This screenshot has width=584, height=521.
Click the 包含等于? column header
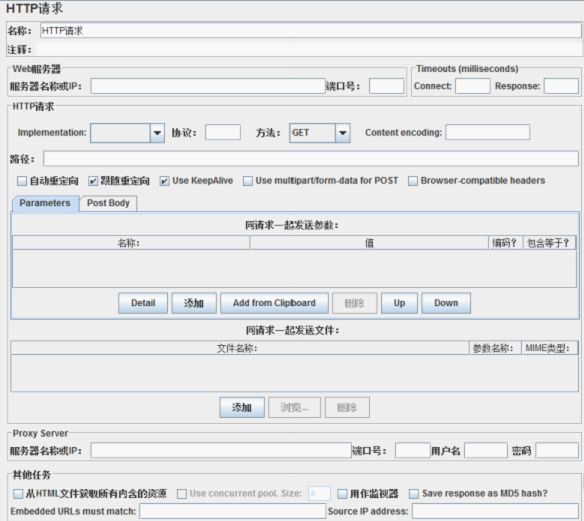[x=549, y=243]
